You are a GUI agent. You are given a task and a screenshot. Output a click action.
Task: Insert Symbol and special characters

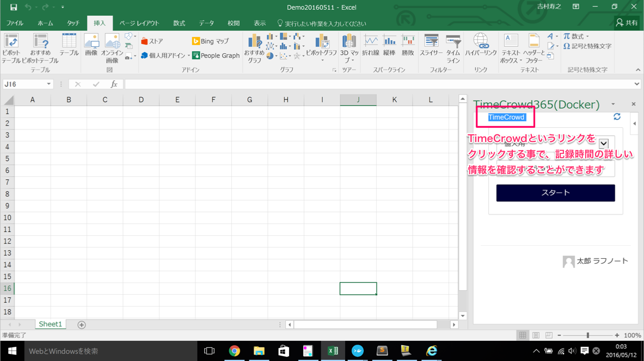(x=587, y=46)
